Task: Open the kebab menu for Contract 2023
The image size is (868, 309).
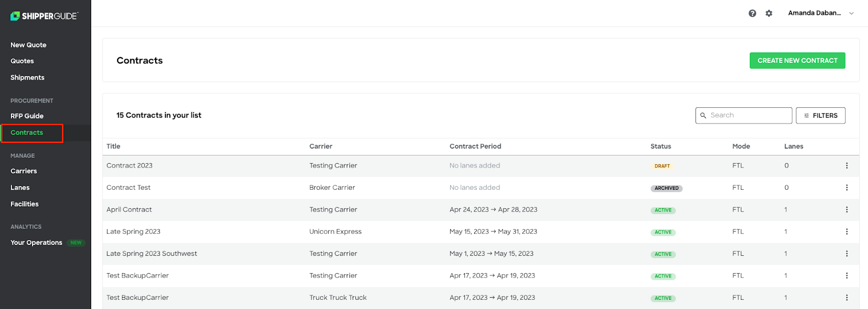Action: point(846,166)
